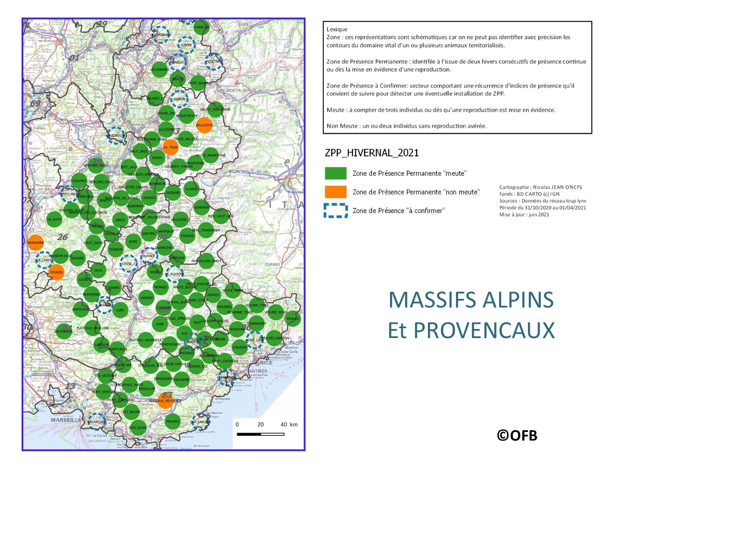Image resolution: width=756 pixels, height=534 pixels.
Task: Click the 'Fonds : BD CARTO (c) IGN' line
Action: 529,194
